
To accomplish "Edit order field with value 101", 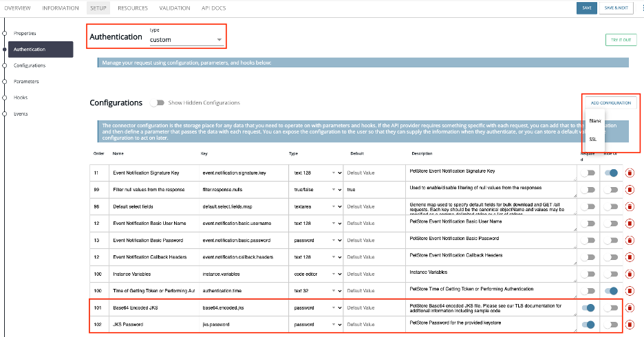I will tap(99, 307).
